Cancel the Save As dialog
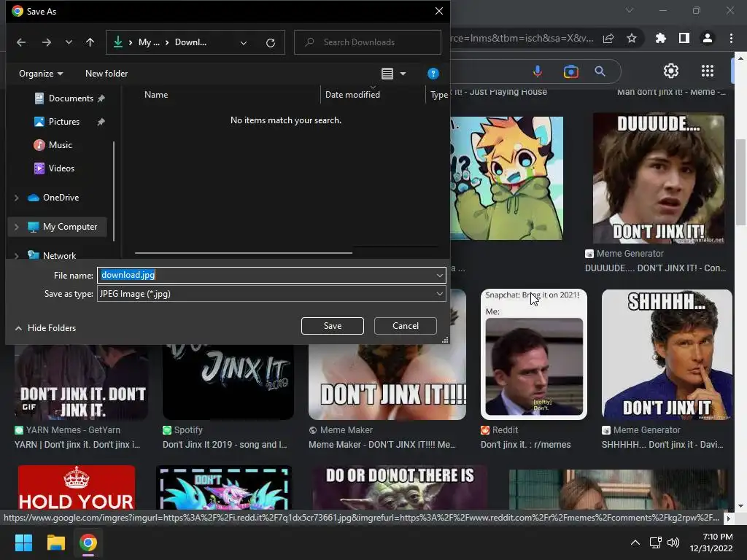 (406, 326)
